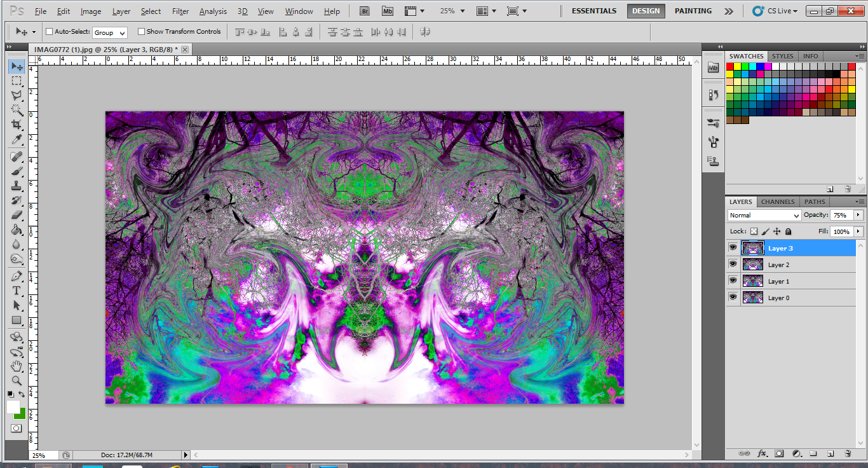Swap foreground and background colors

click(x=22, y=395)
